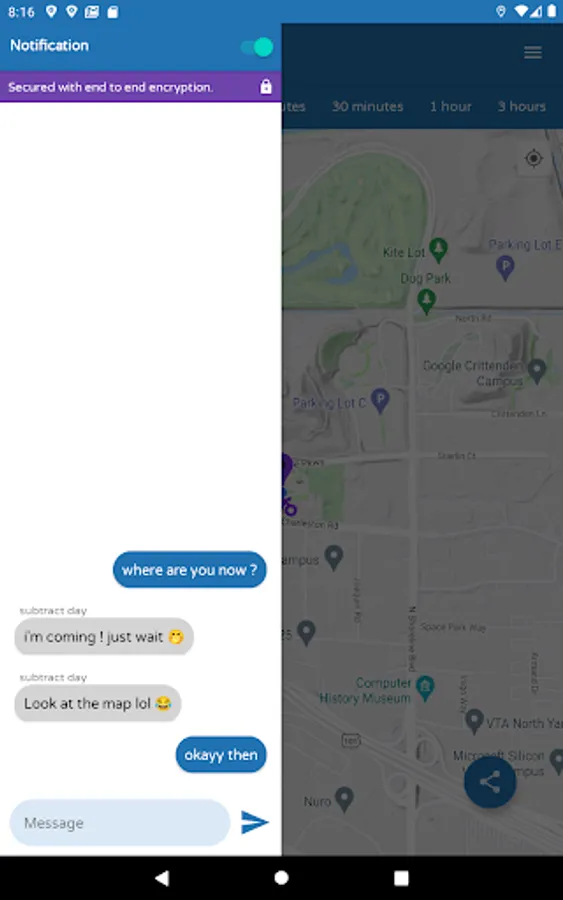The image size is (563, 900).
Task: Select the 30 minutes tab
Action: pyautogui.click(x=367, y=106)
